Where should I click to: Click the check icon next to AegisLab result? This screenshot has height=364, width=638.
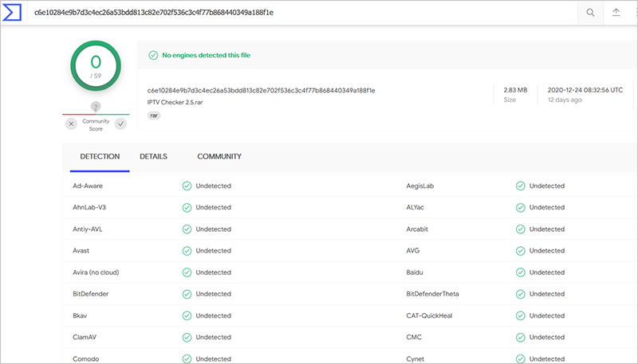(x=520, y=186)
